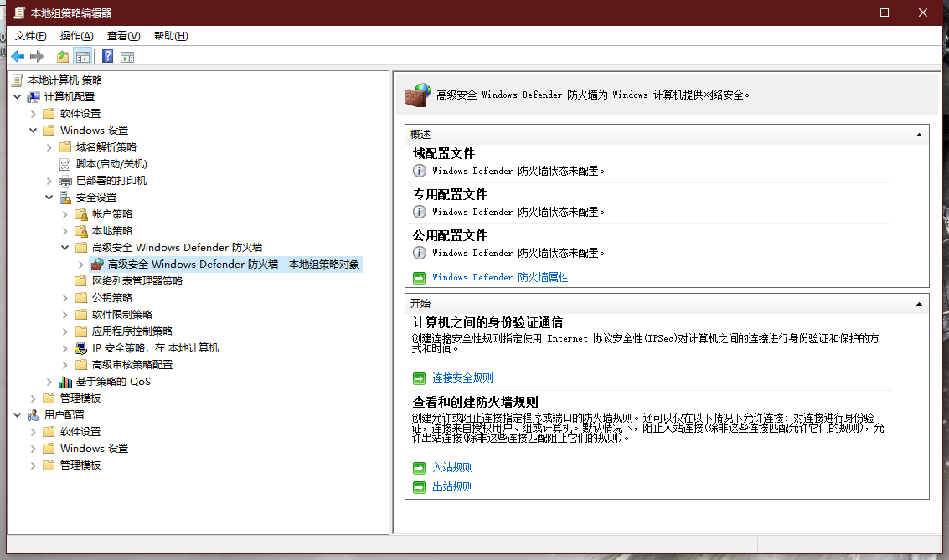The image size is (949, 560).
Task: Collapse the 开始 section with its arrow
Action: pyautogui.click(x=919, y=304)
